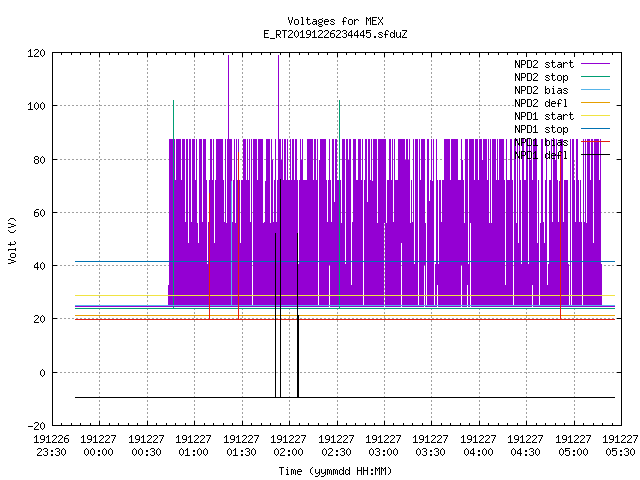Viewport: 640px width, 480px height.
Task: Click the X-axis label 191227 01:30
Action: click(241, 446)
